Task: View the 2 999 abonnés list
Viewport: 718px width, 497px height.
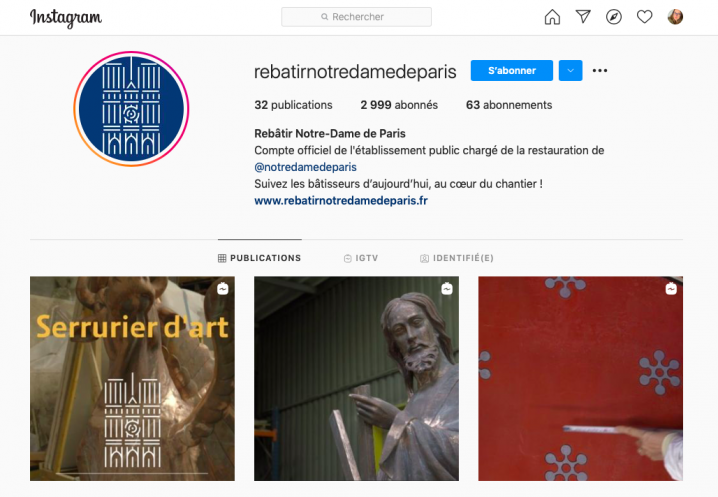Action: 399,105
